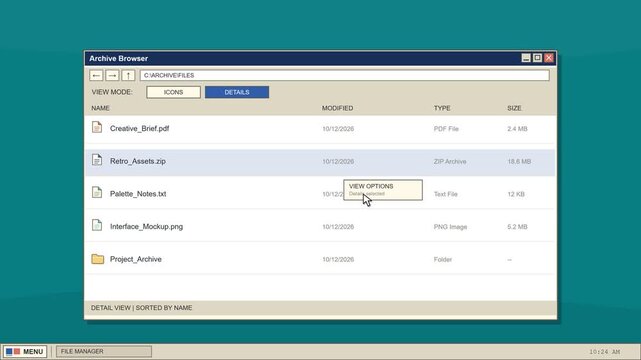
Task: Minimize the Archive Browser window
Action: tap(526, 58)
